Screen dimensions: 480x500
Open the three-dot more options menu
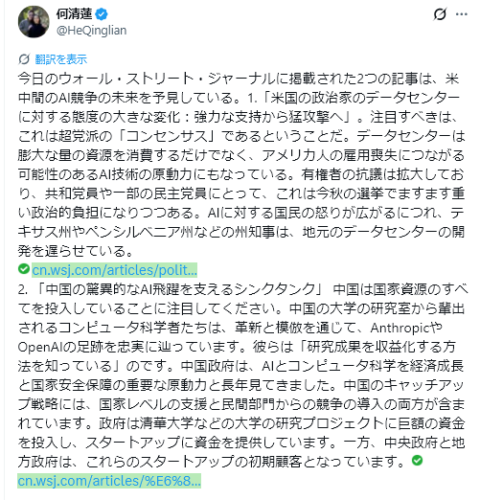point(462,14)
